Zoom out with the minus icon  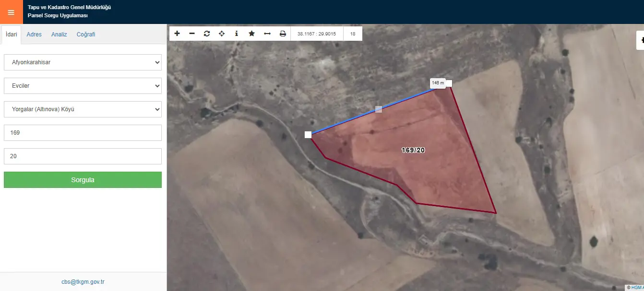click(x=192, y=34)
